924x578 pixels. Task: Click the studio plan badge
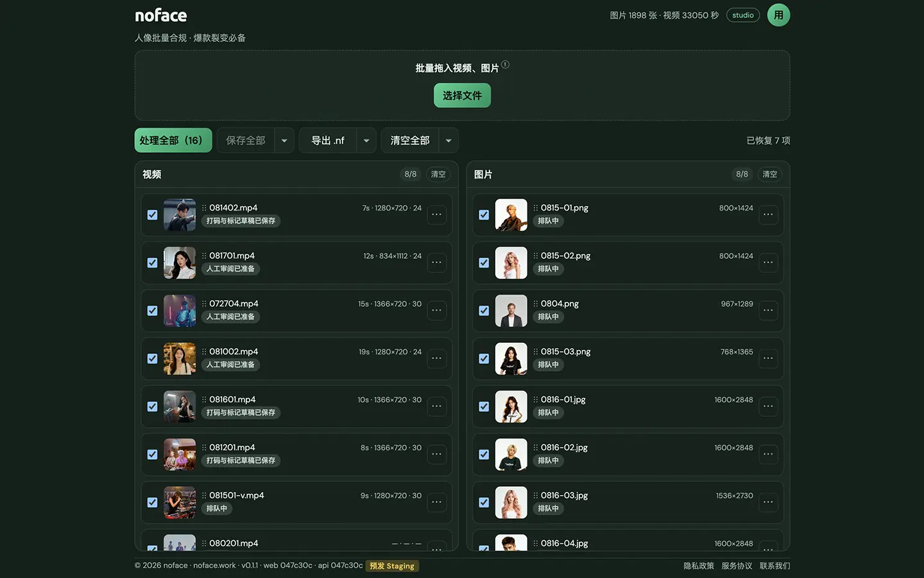point(743,15)
